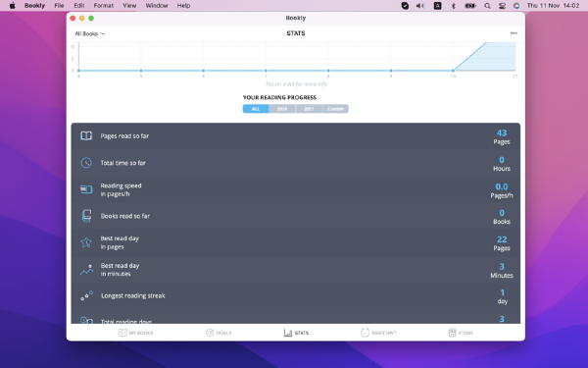Select the ALL segment in reading progress
588x368 pixels.
coord(256,109)
